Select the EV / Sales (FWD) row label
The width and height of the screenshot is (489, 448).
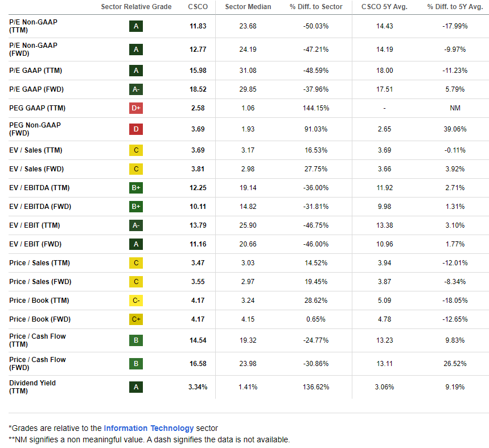tap(36, 169)
